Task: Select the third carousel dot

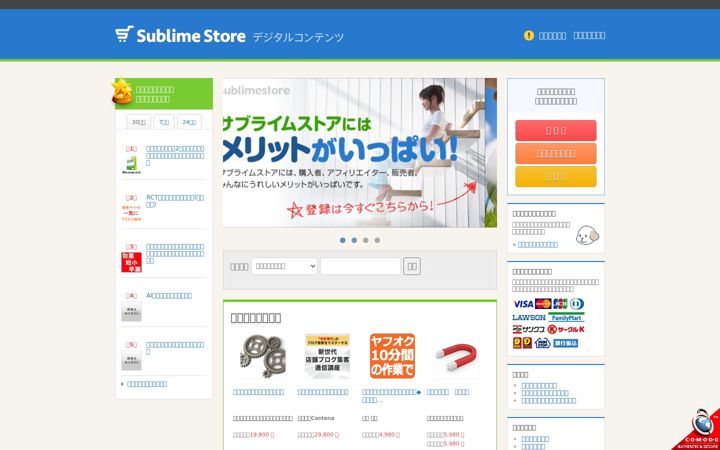Action: pyautogui.click(x=366, y=240)
